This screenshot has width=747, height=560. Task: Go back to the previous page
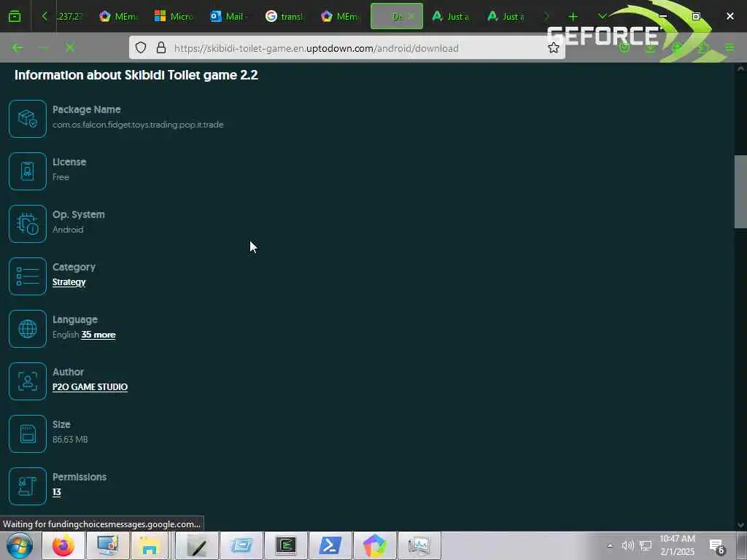point(18,47)
